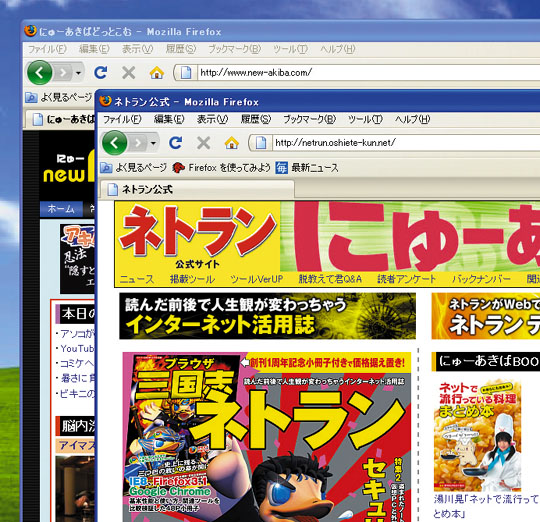The height and width of the screenshot is (522, 540).
Task: Open Firefox を使ってみよう bookmark
Action: pos(221,168)
